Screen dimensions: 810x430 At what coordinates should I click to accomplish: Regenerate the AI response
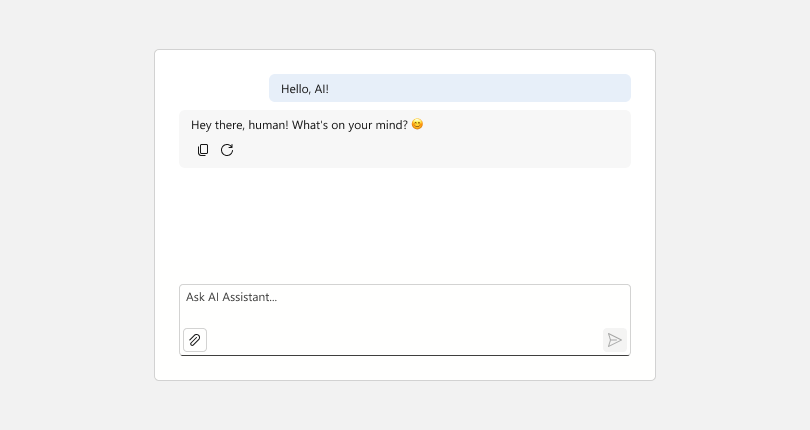227,150
